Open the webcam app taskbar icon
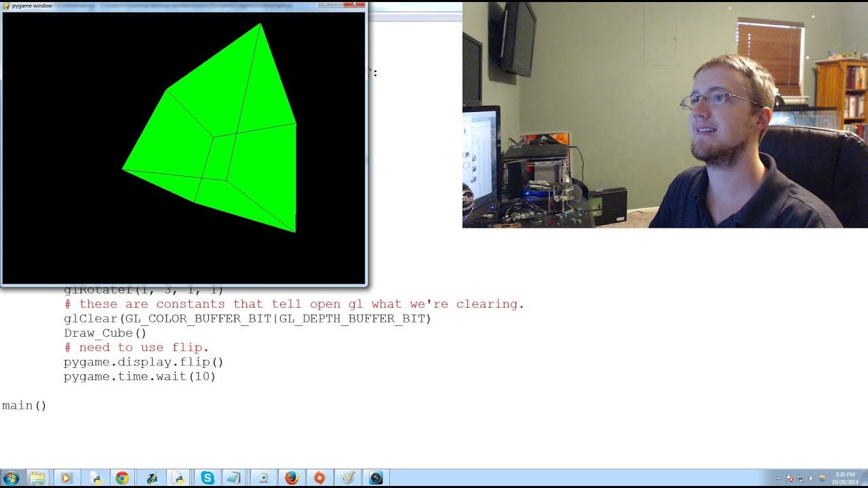This screenshot has width=868, height=488. [263, 478]
